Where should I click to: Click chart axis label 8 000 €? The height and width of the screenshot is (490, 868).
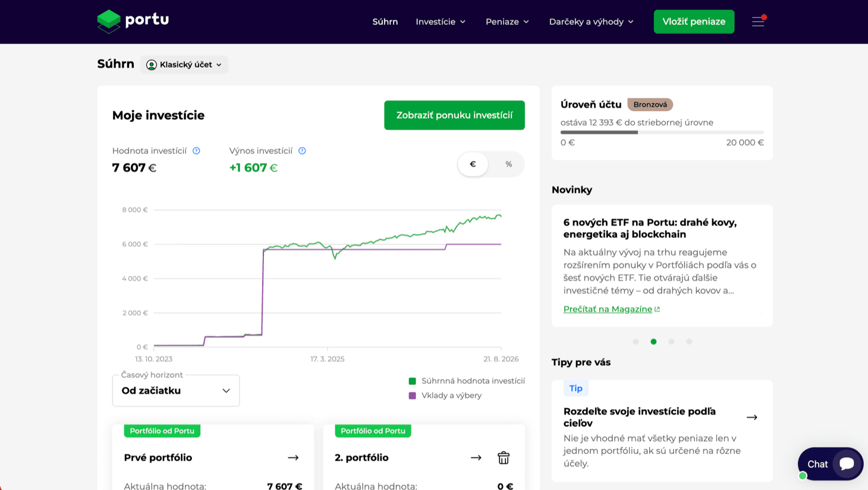point(135,210)
